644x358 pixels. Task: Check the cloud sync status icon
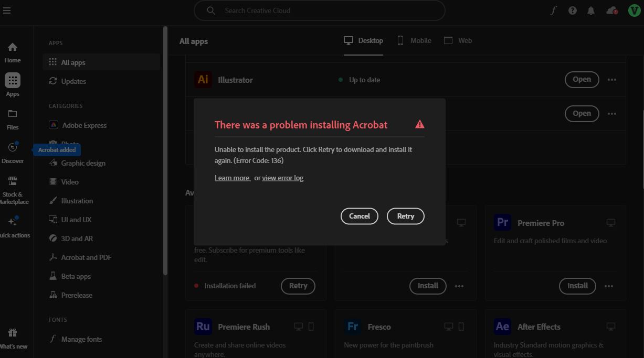(x=611, y=10)
